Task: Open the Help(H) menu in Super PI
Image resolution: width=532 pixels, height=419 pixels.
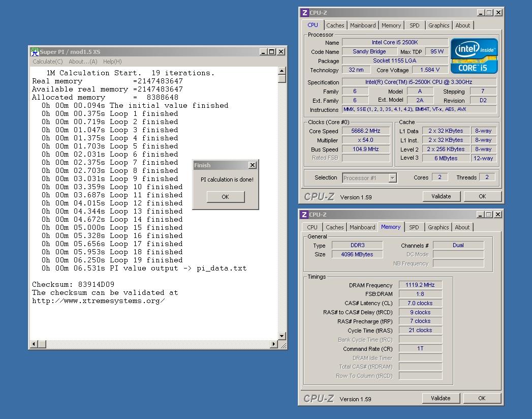Action: [112, 62]
